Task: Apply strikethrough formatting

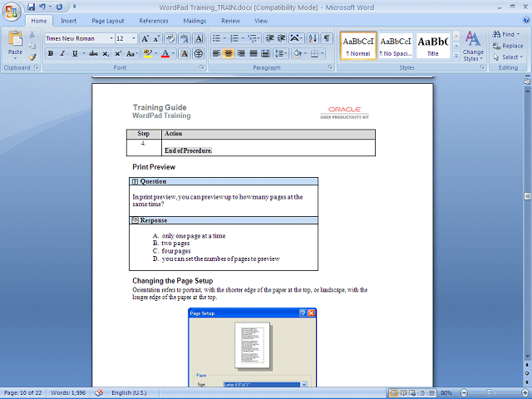Action: [93, 53]
